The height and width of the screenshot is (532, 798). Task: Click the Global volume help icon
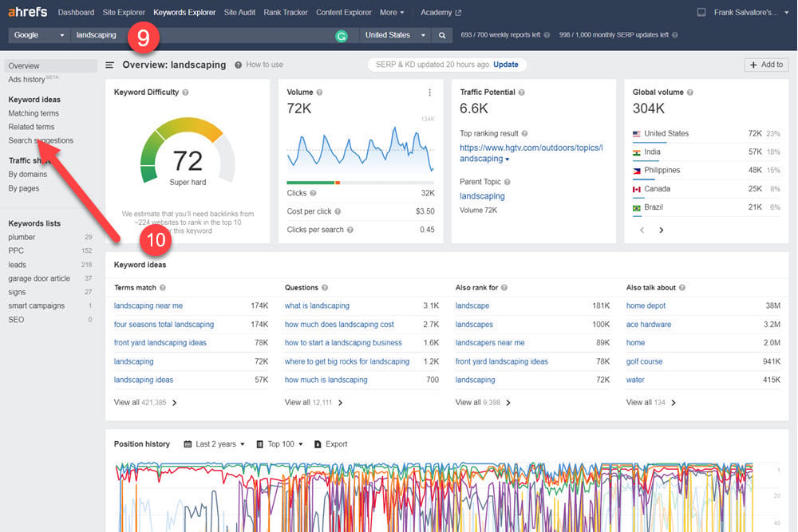(690, 92)
